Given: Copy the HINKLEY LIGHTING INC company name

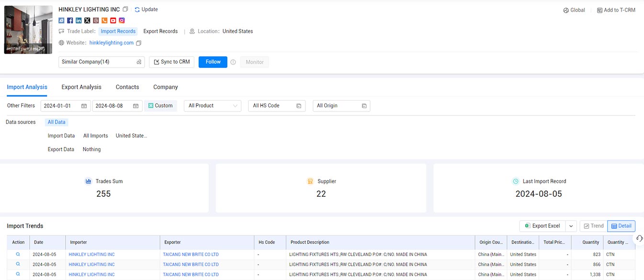Looking at the screenshot, I should [x=125, y=9].
